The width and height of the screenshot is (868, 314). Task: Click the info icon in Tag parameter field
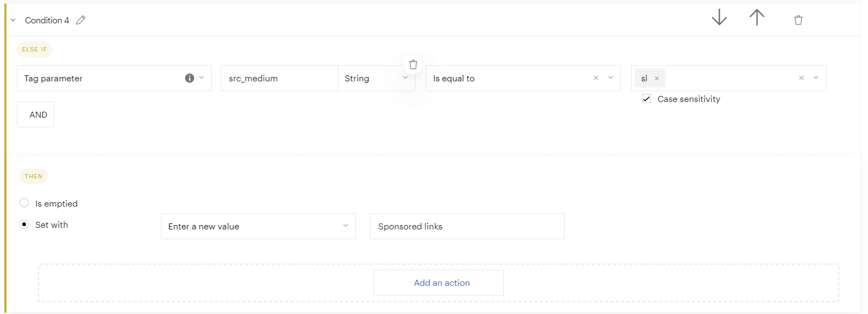[190, 78]
